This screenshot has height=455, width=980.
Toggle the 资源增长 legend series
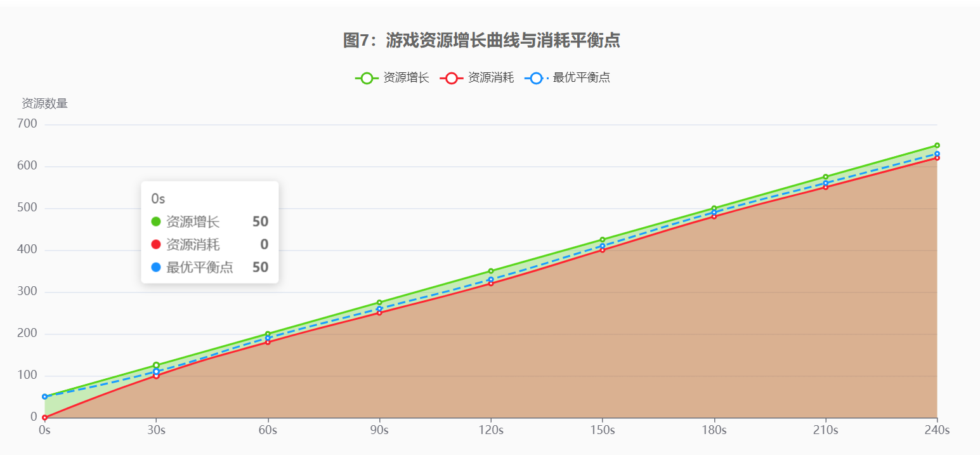392,78
